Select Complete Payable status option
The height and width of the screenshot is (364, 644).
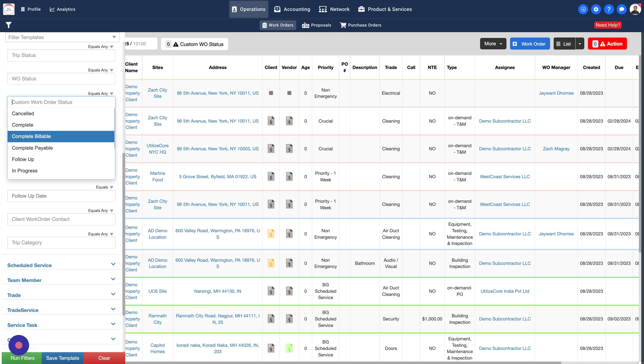(x=32, y=148)
